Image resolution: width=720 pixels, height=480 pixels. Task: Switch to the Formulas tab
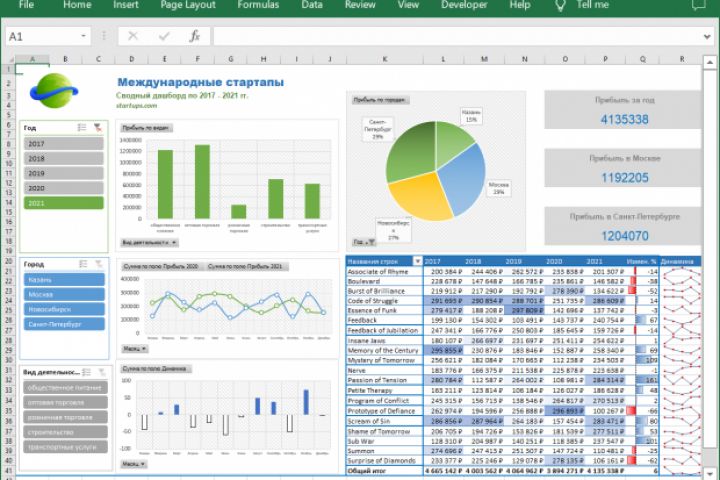click(258, 5)
